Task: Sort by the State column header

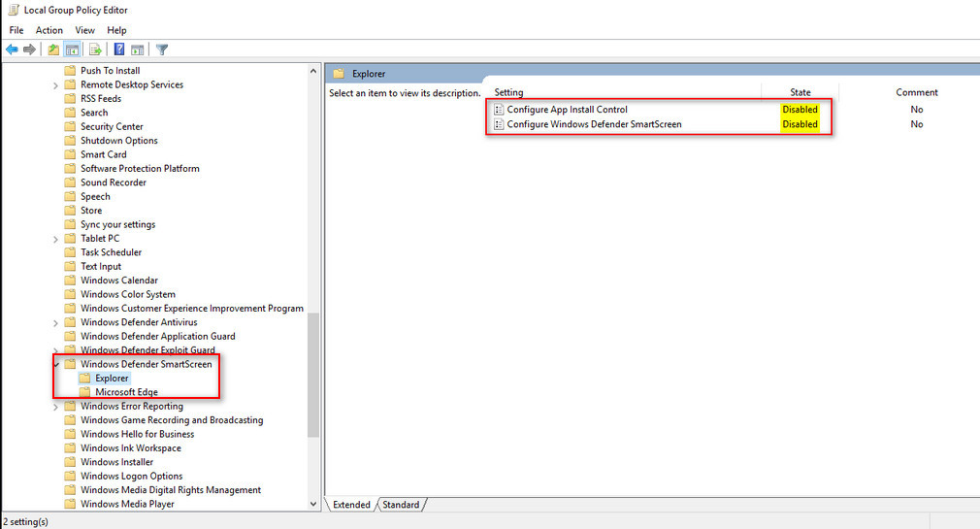Action: coord(800,92)
